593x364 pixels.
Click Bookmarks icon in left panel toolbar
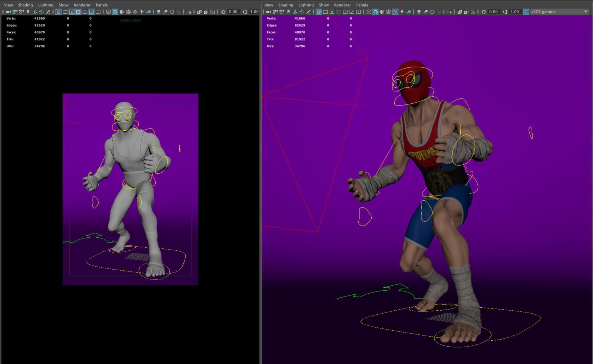(x=28, y=12)
